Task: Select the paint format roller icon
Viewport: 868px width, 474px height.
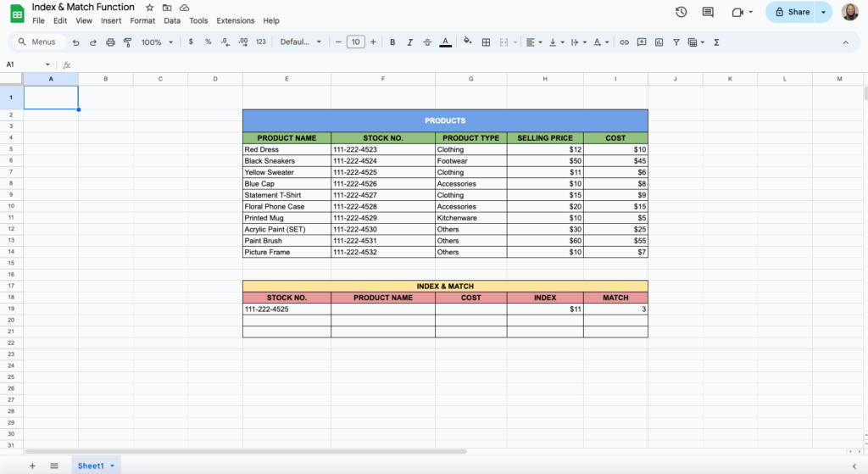Action: (127, 42)
